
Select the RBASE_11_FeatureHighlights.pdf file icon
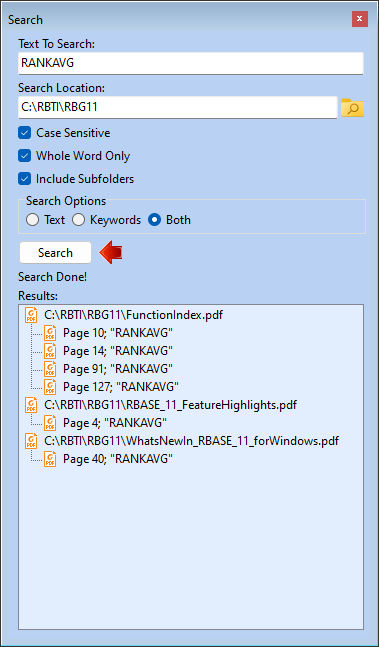point(31,404)
